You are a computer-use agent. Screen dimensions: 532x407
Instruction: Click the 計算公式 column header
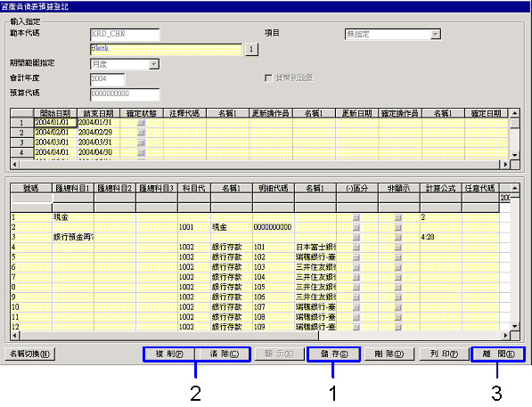click(x=440, y=188)
